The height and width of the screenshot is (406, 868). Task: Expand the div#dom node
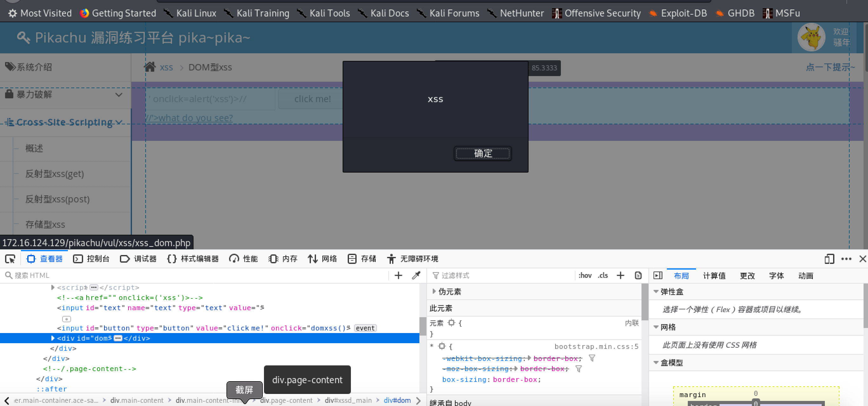(x=53, y=338)
